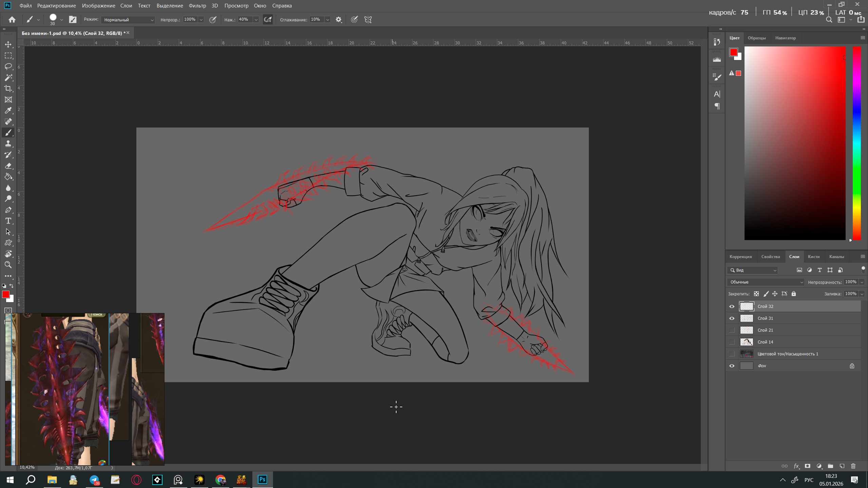Show Цветовой тон/Насыщенность 1 adjustment layer

[732, 354]
